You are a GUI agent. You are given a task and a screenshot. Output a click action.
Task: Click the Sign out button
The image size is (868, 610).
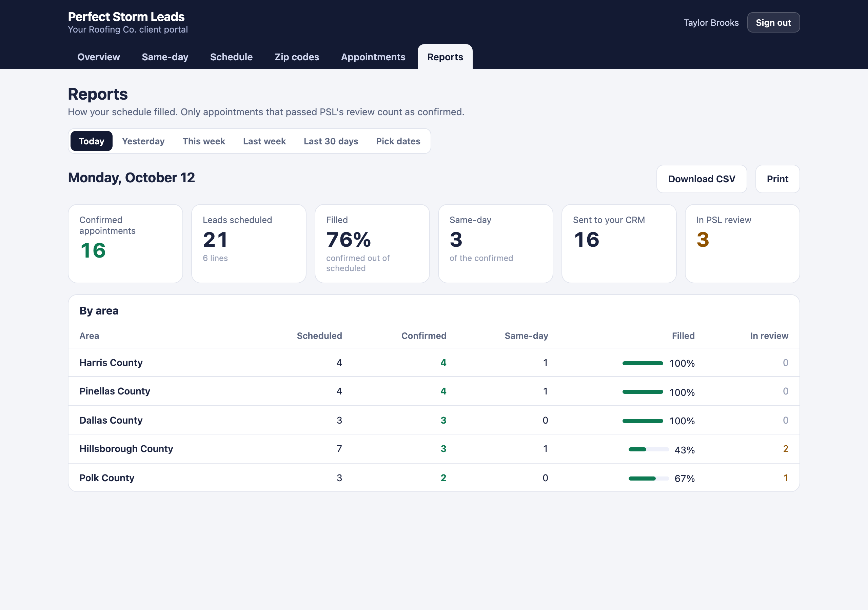tap(773, 23)
